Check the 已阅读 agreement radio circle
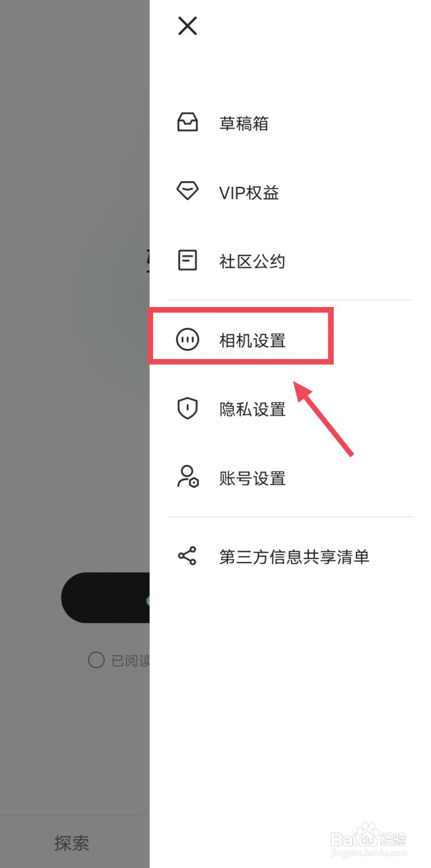431x868 pixels. pyautogui.click(x=96, y=660)
